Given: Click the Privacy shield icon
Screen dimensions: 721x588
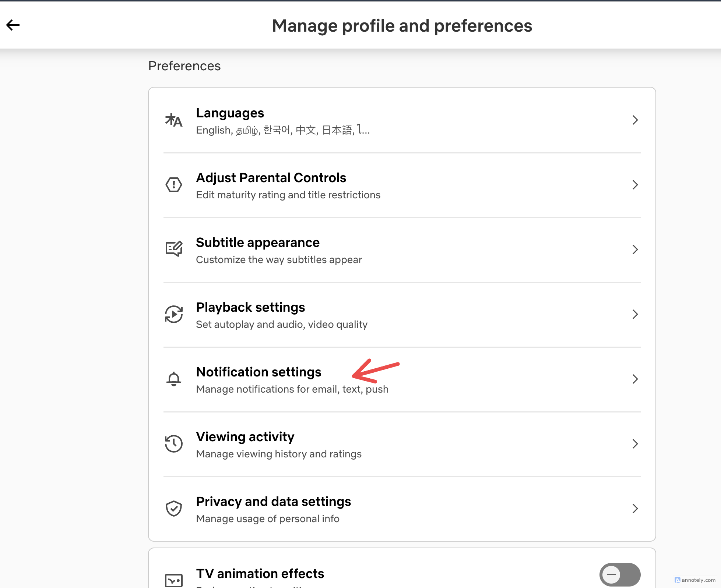Looking at the screenshot, I should 173,509.
